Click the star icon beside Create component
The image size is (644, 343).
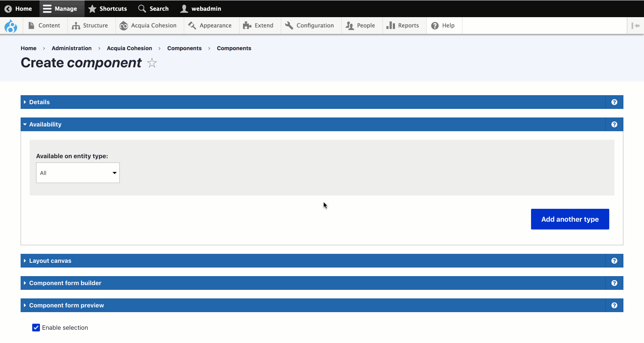(x=152, y=63)
